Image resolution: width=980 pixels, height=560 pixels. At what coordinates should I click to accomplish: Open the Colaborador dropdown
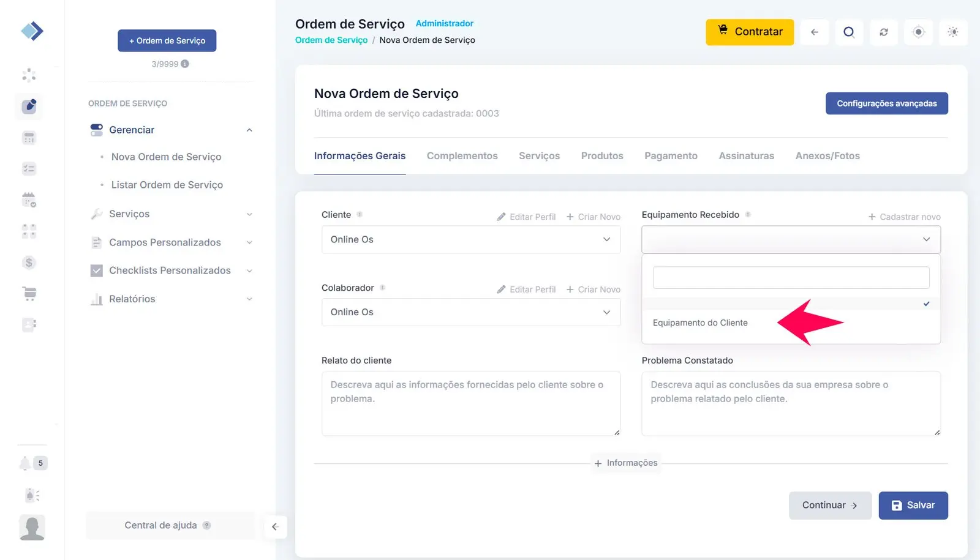click(x=470, y=312)
